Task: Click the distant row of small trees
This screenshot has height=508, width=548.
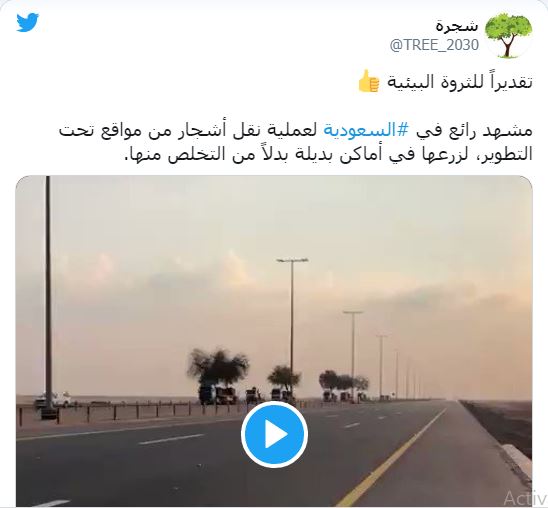Action: (x=343, y=382)
